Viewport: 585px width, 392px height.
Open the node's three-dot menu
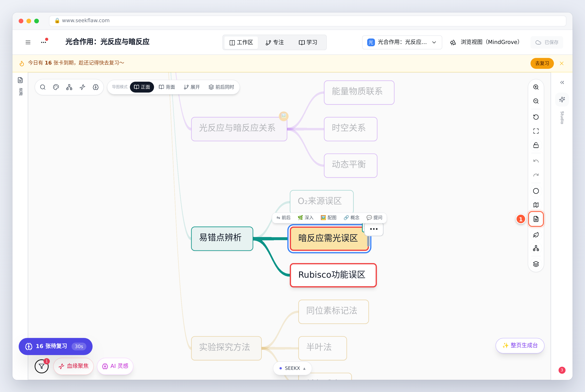[373, 229]
